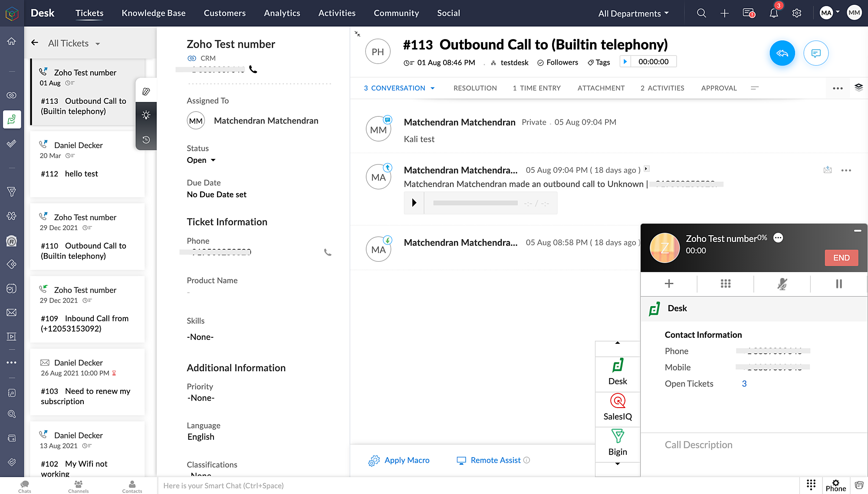Add a participant with plus in call widget
The image size is (868, 494).
point(669,283)
